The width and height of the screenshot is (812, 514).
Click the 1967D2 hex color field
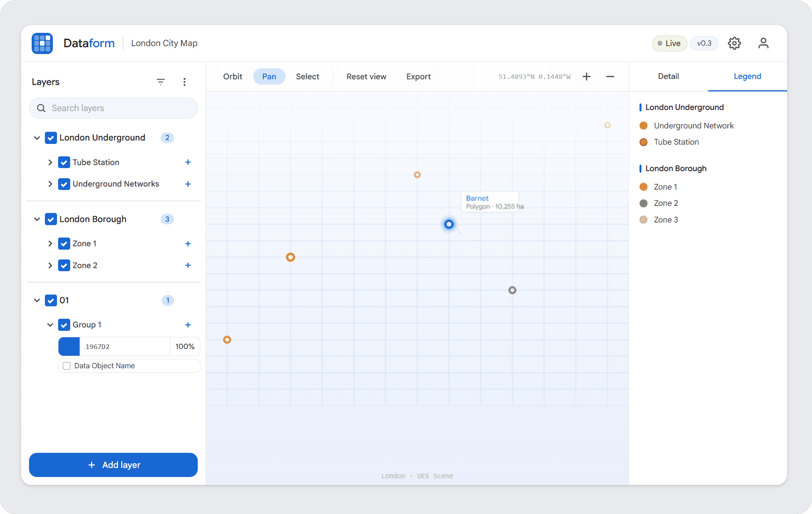point(125,347)
